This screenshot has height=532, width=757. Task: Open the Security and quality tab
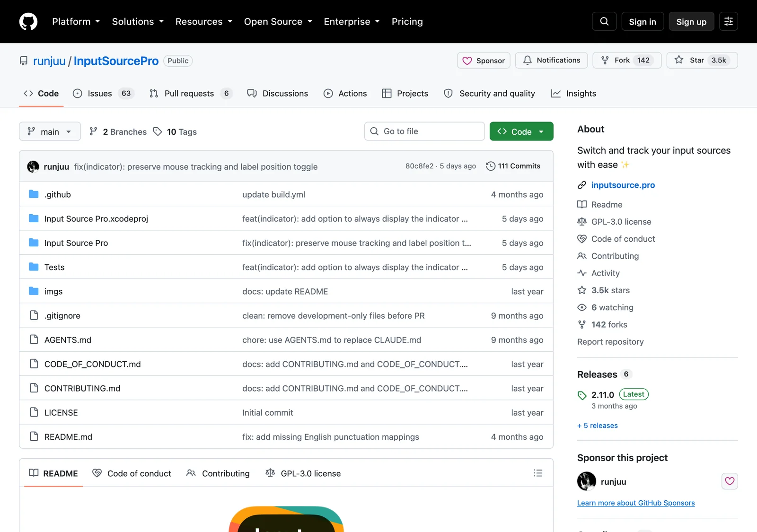pyautogui.click(x=490, y=94)
